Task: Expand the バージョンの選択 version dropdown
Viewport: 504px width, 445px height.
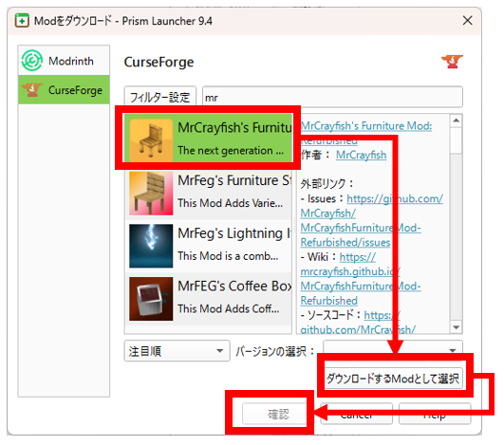Action: (393, 347)
